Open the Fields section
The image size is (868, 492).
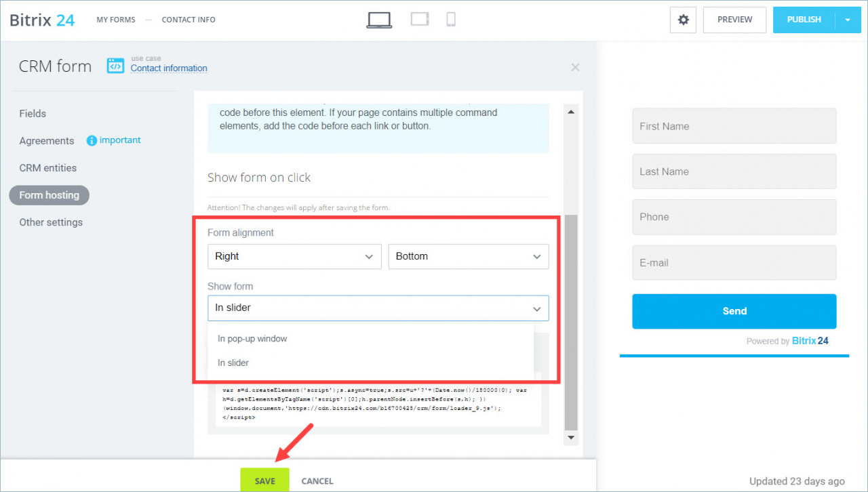(x=33, y=114)
